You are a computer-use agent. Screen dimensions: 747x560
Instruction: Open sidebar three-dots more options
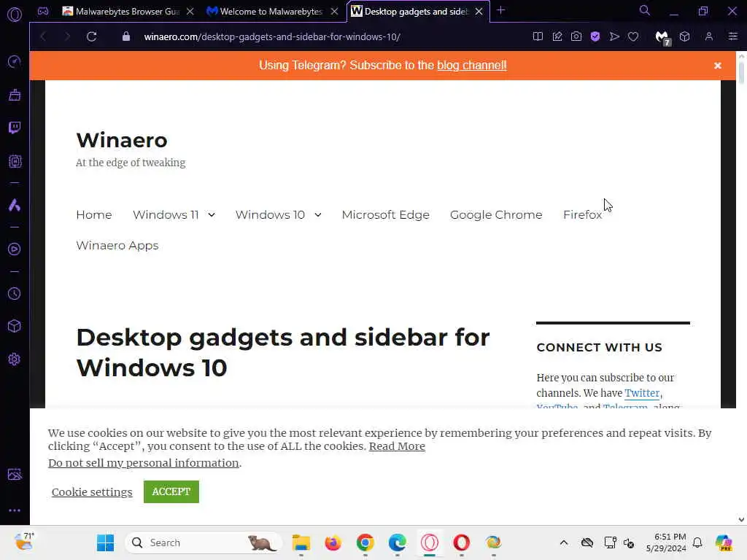click(15, 510)
